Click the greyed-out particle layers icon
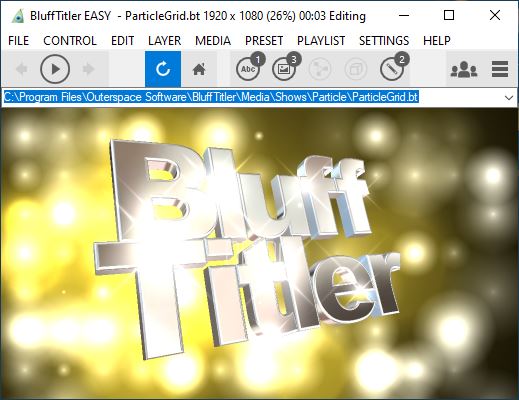 coord(320,69)
